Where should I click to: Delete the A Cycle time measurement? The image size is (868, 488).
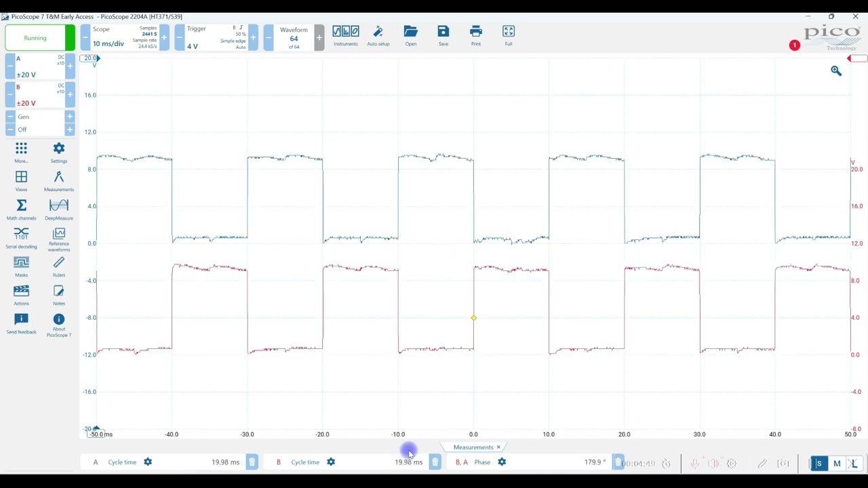[x=252, y=462]
